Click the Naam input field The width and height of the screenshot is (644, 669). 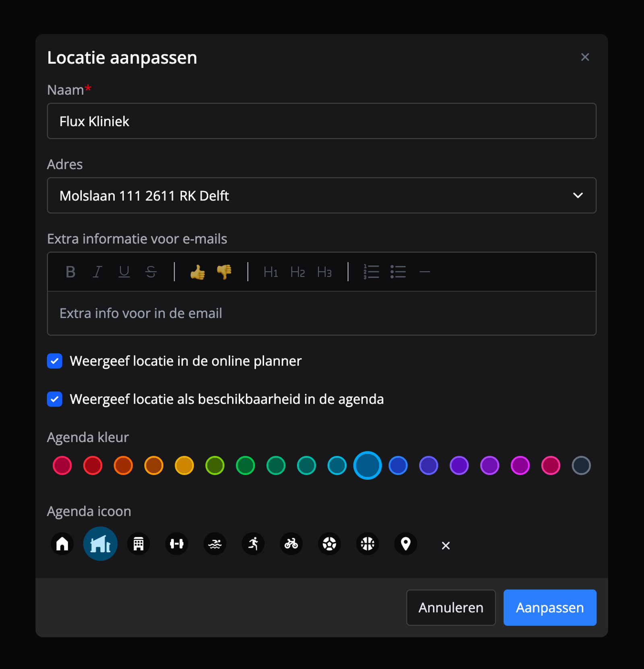(322, 121)
